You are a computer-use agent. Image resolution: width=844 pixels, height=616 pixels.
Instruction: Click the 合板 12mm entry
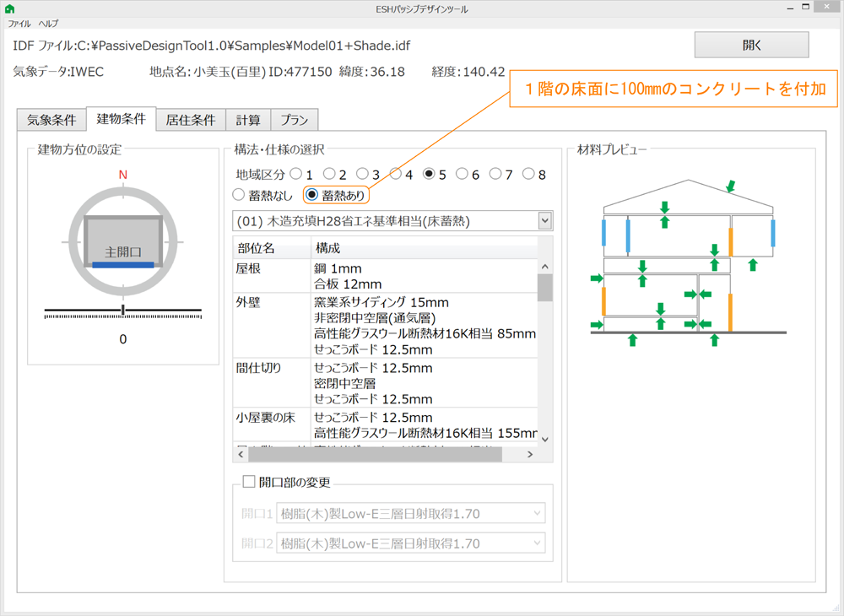[x=348, y=284]
